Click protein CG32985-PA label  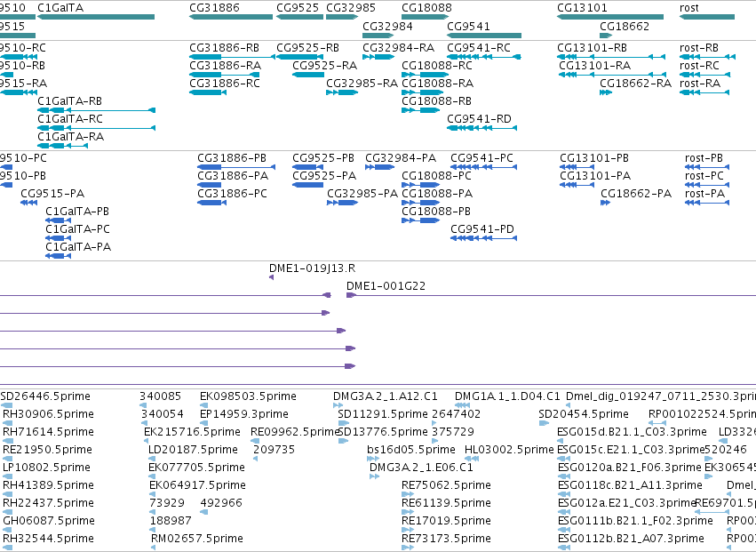(362, 194)
